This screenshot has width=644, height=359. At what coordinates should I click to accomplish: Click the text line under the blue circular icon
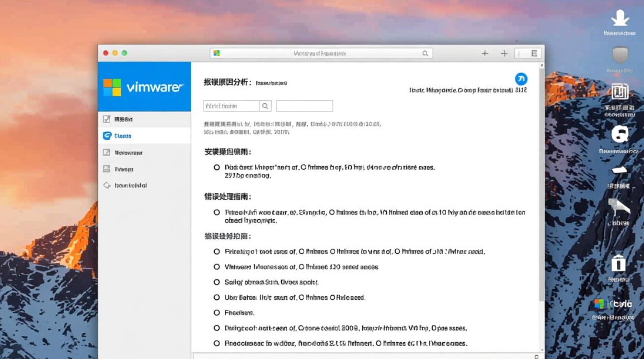[x=468, y=90]
